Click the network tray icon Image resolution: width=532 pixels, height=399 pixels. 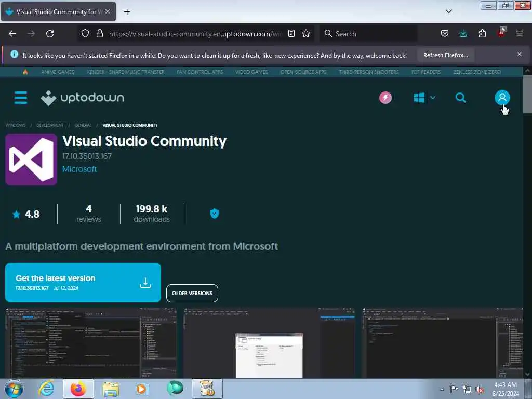(467, 389)
